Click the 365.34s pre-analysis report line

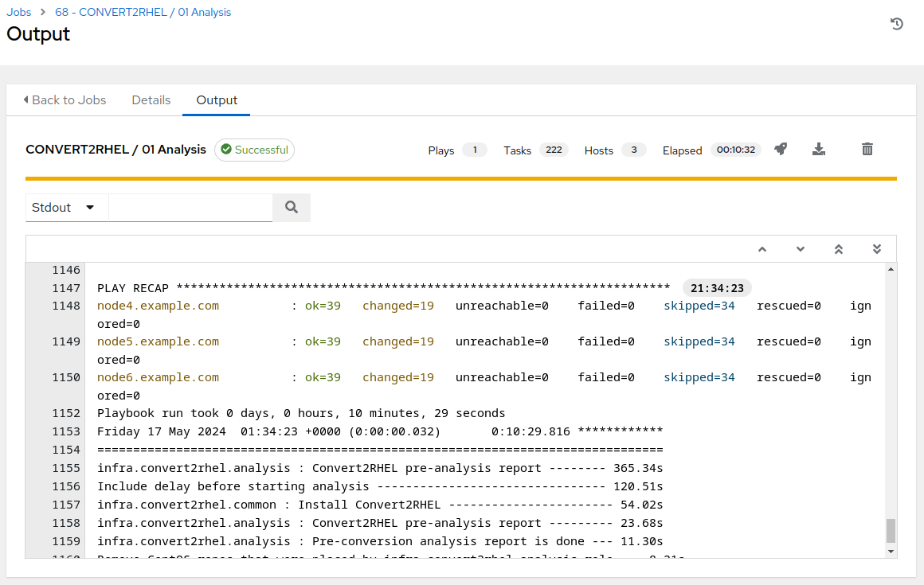[x=380, y=469]
